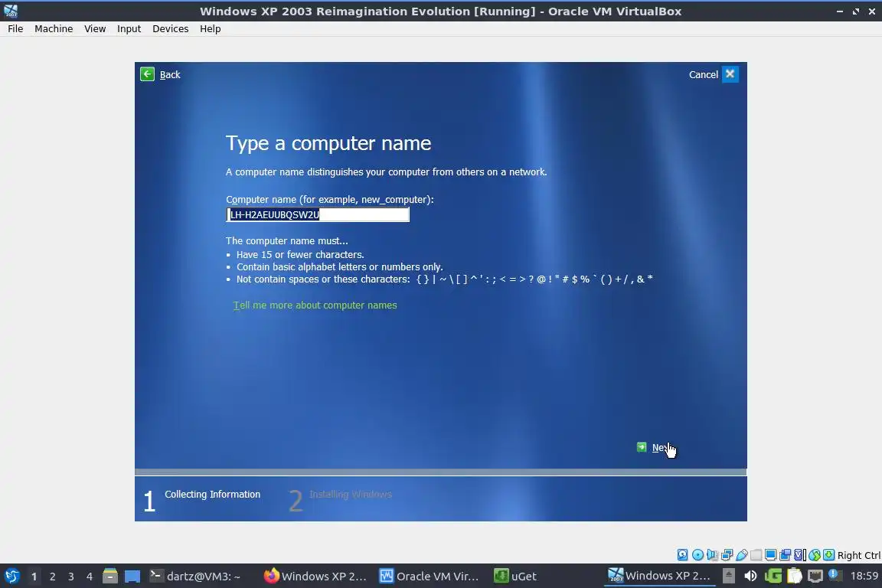Open the File menu

15,28
